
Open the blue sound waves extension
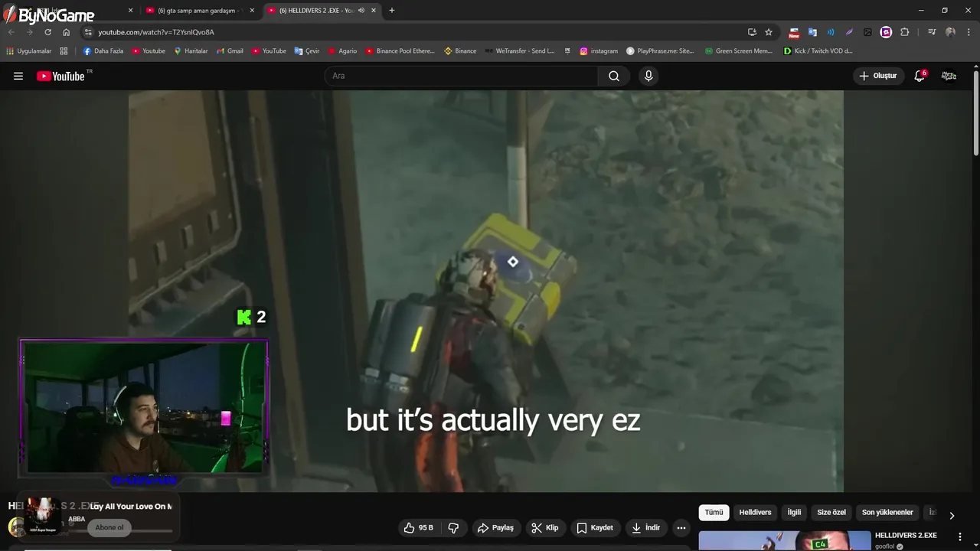[x=831, y=32]
